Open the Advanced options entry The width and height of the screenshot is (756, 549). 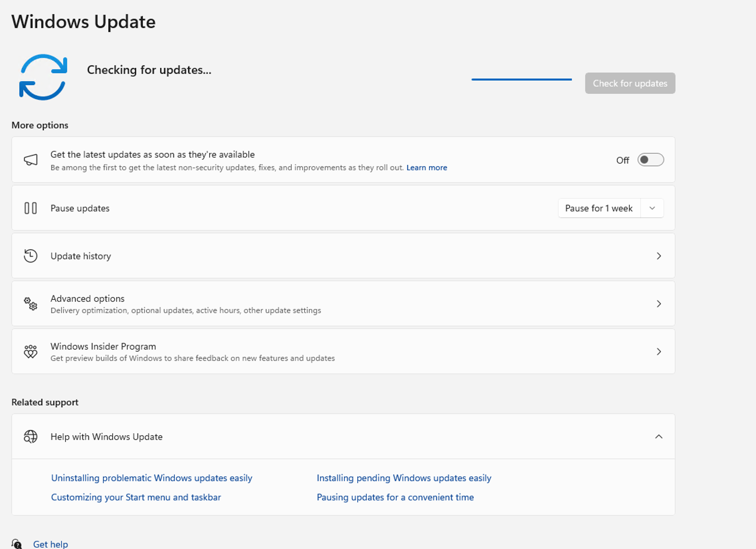[x=87, y=298]
